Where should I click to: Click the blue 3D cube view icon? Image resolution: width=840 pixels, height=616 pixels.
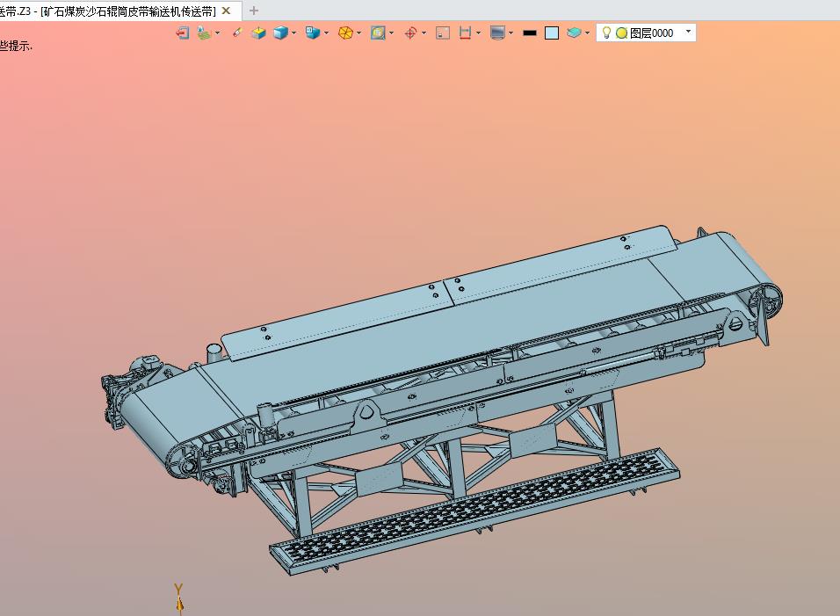[x=280, y=33]
